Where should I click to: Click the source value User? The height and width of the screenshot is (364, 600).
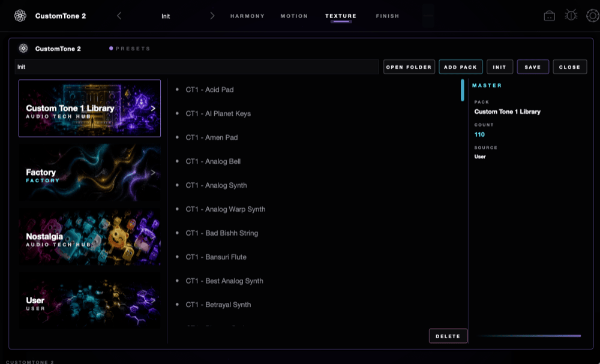(x=480, y=157)
